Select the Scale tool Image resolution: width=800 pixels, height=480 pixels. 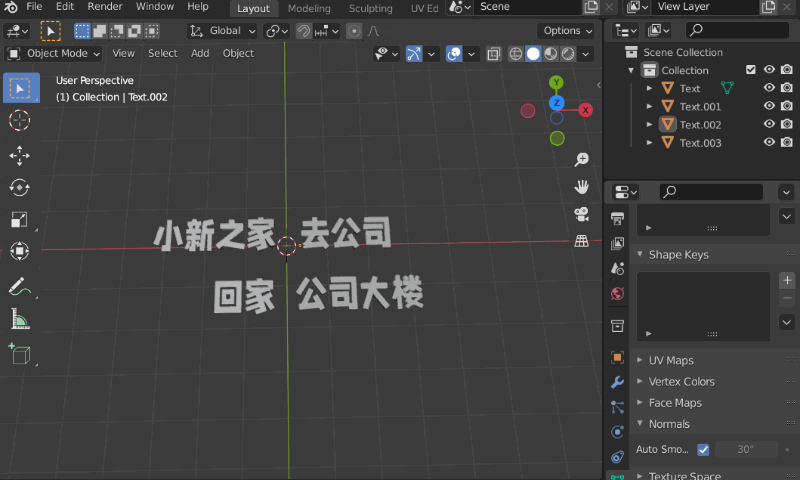(x=19, y=219)
